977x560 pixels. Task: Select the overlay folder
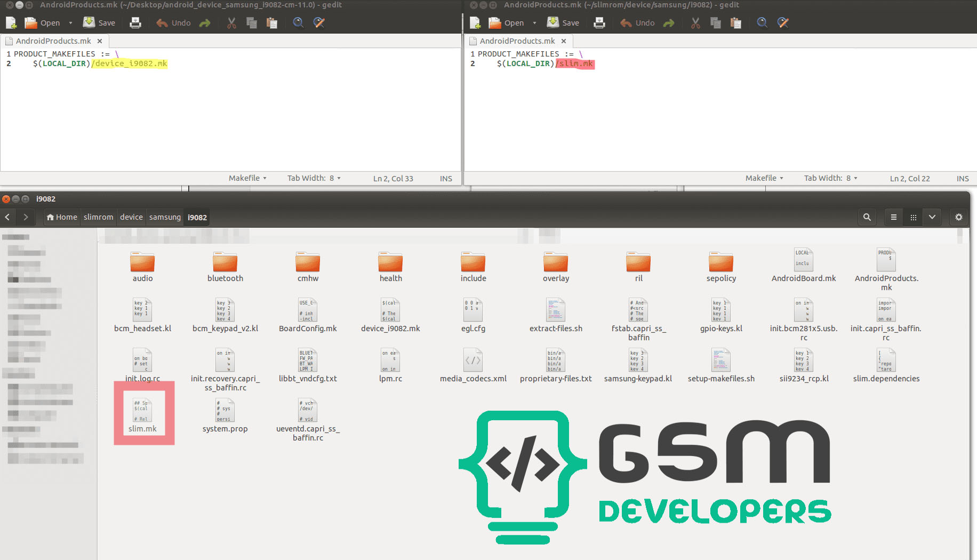pyautogui.click(x=556, y=267)
